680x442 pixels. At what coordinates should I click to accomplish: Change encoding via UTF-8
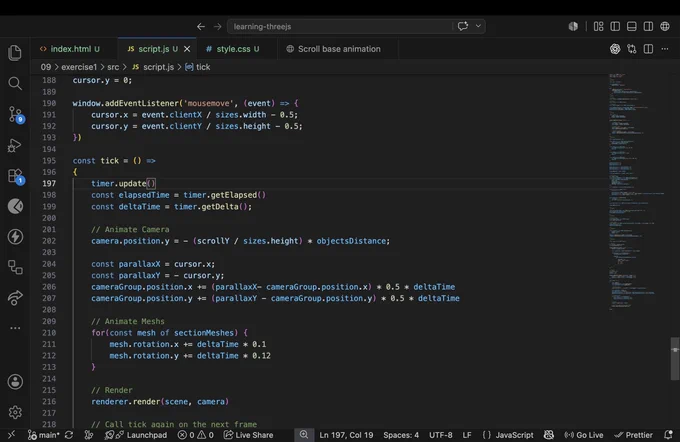(x=441, y=435)
